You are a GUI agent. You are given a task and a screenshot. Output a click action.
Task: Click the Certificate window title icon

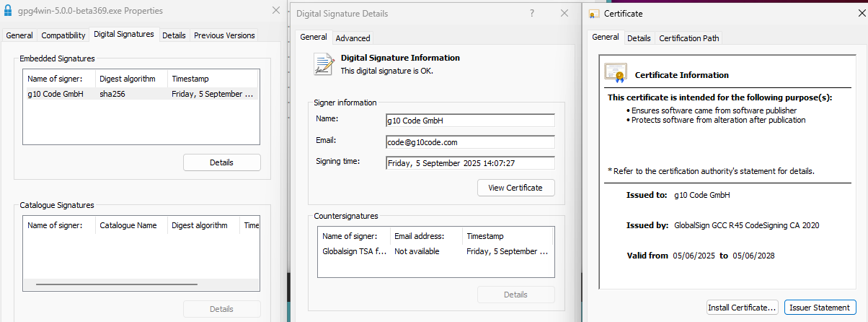pos(593,14)
